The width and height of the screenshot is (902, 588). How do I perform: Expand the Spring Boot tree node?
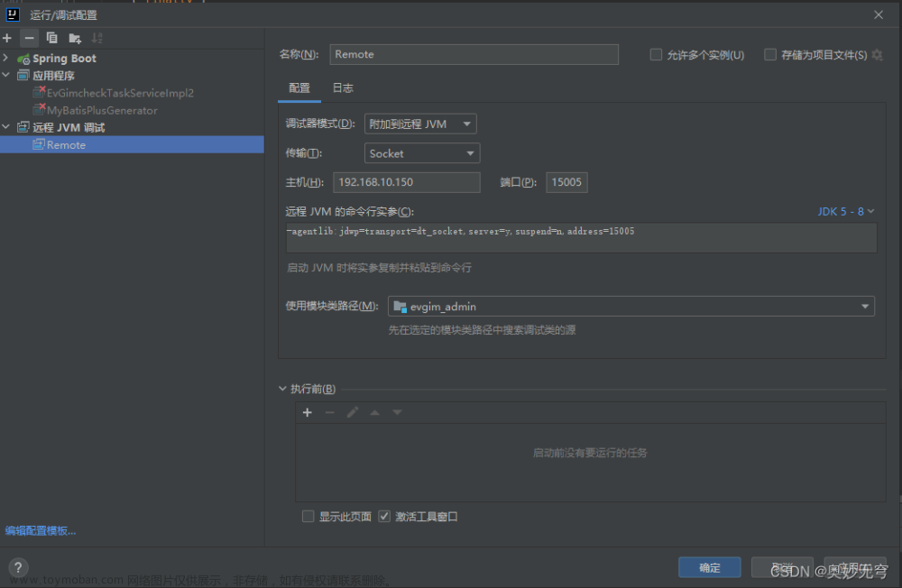point(5,58)
